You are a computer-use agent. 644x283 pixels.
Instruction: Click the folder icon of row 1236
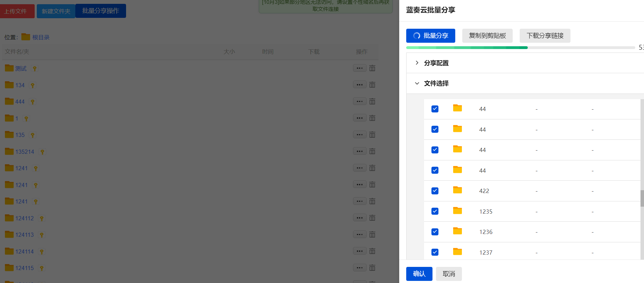click(457, 231)
